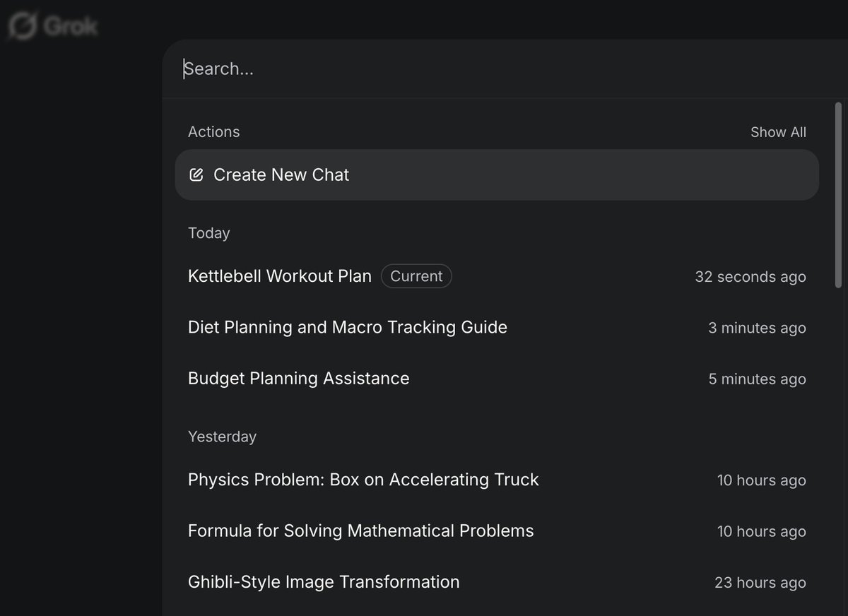This screenshot has width=848, height=616.
Task: Focus the Search input field
Action: 505,69
